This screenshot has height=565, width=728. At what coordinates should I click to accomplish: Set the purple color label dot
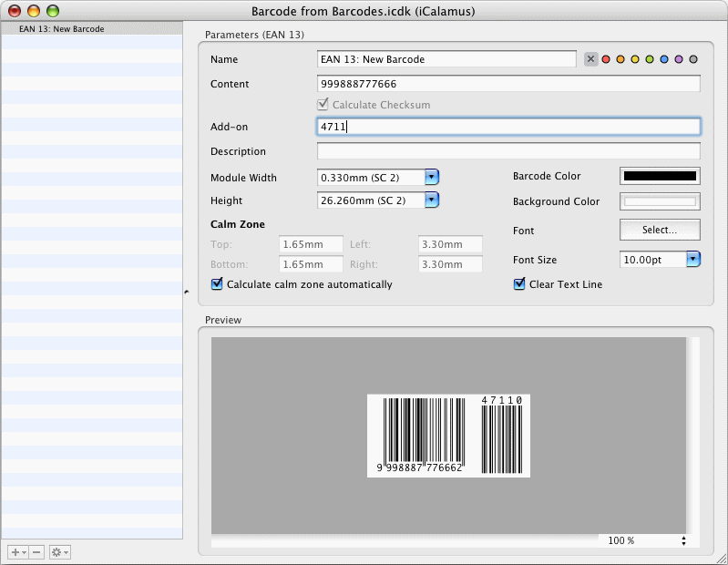pyautogui.click(x=679, y=59)
